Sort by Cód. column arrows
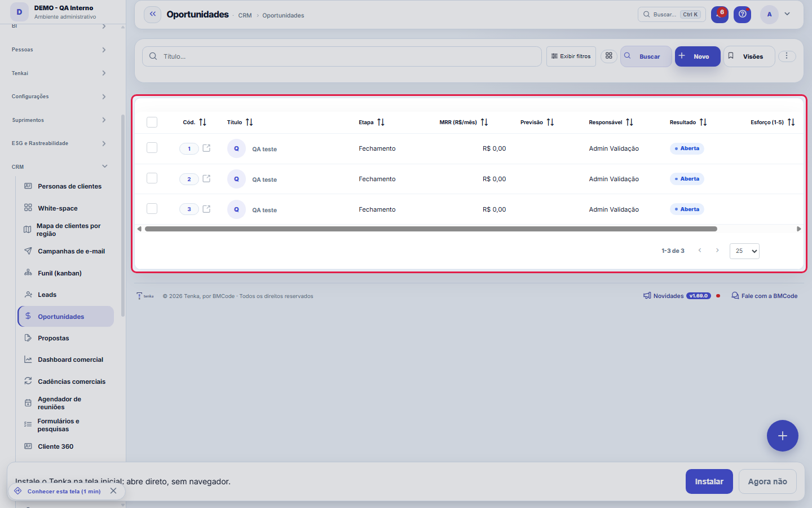 (x=202, y=122)
